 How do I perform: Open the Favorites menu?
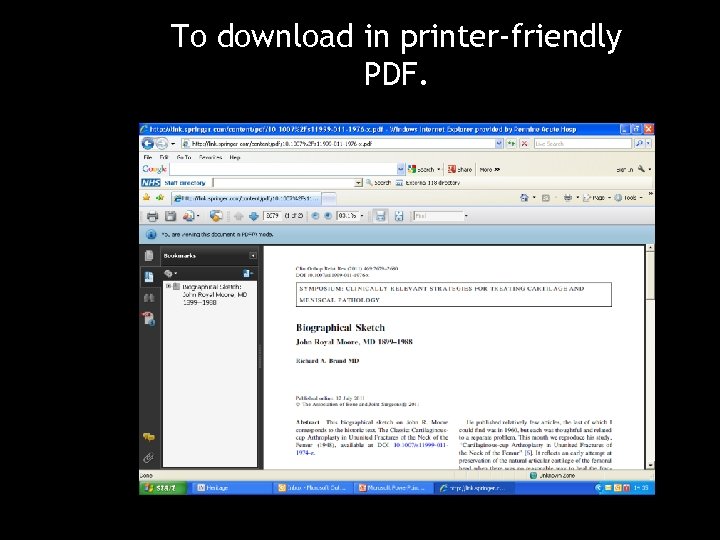click(x=211, y=157)
